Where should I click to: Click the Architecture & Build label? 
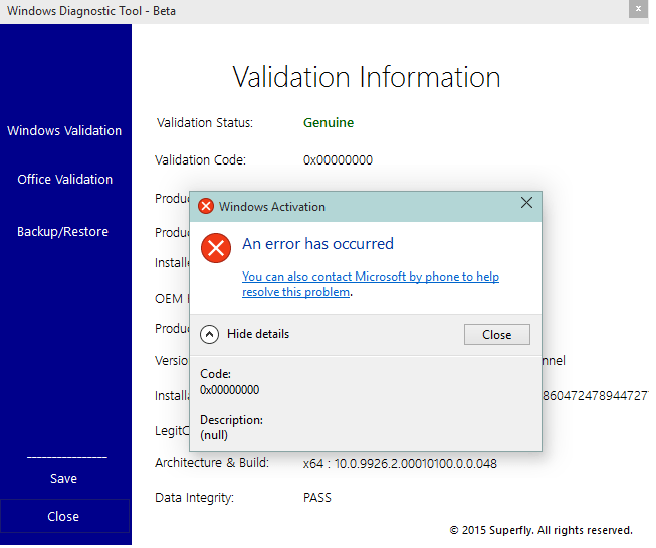(x=212, y=463)
